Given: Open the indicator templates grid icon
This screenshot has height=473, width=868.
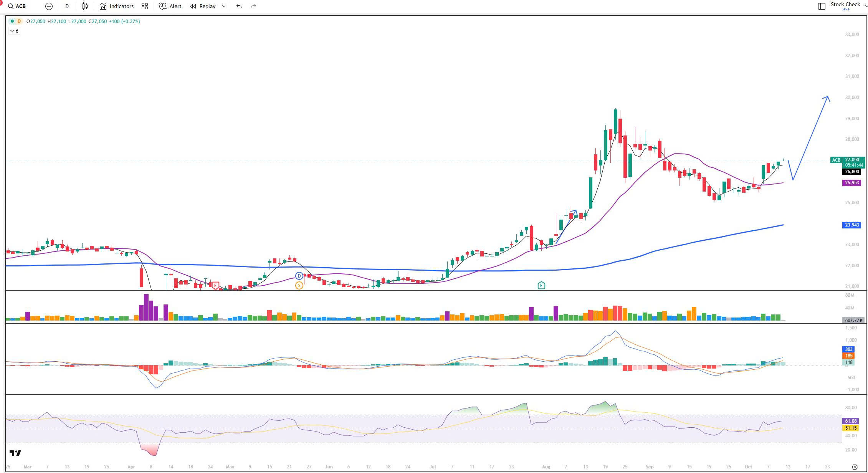Looking at the screenshot, I should (x=145, y=6).
